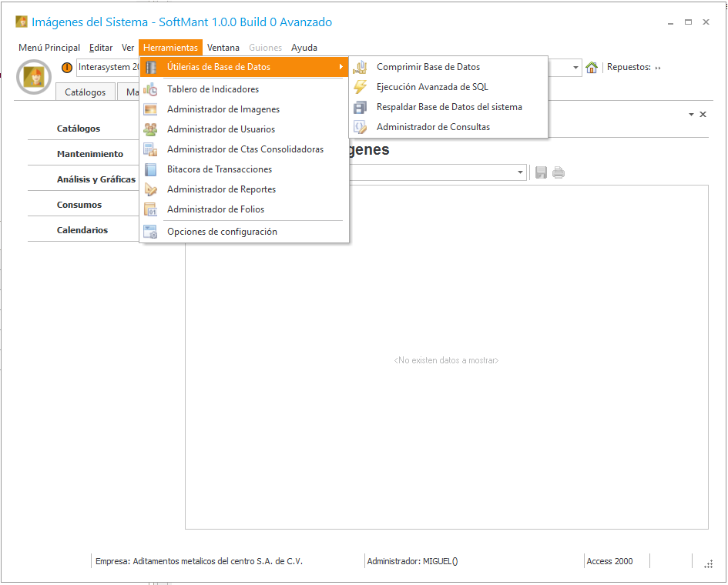This screenshot has height=585, width=728.
Task: Click the save diskette icon in panel
Action: [542, 173]
